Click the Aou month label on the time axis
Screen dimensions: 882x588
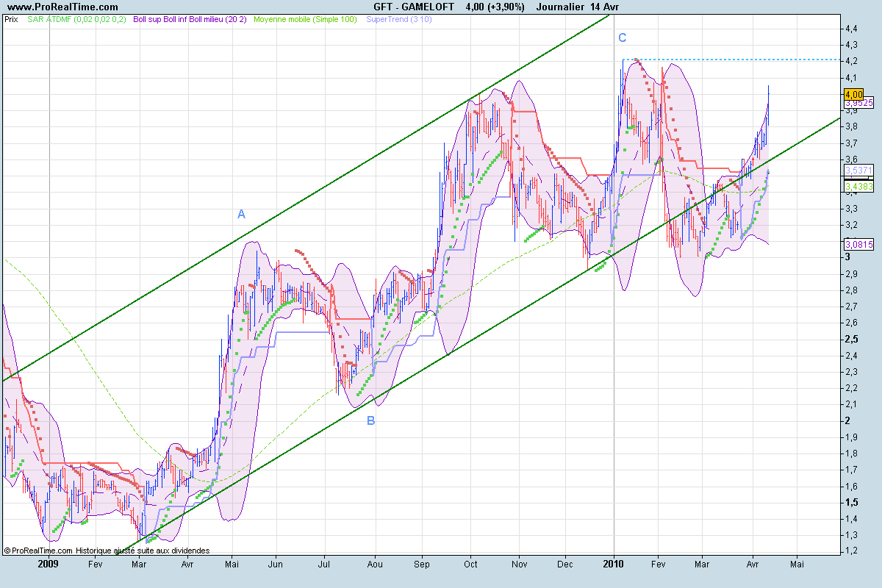(x=375, y=564)
